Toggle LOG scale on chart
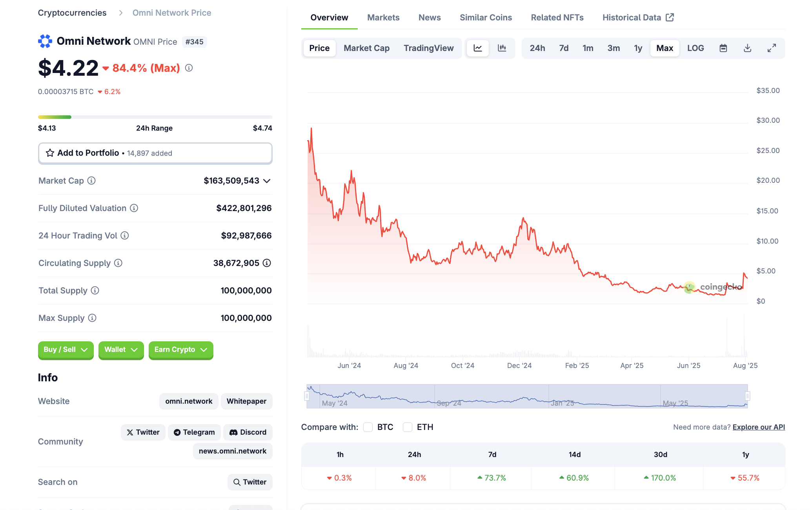This screenshot has width=812, height=510. [x=695, y=48]
